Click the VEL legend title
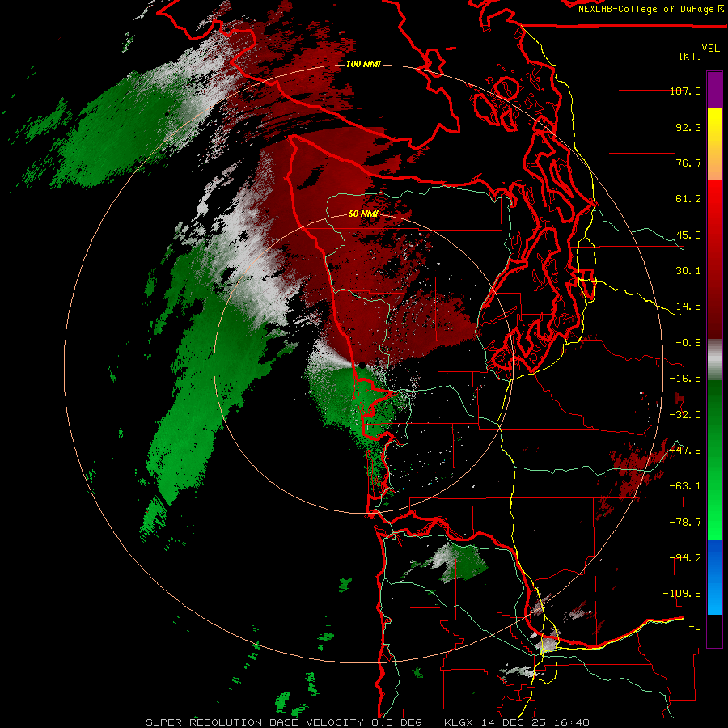The image size is (728, 728). [x=710, y=49]
